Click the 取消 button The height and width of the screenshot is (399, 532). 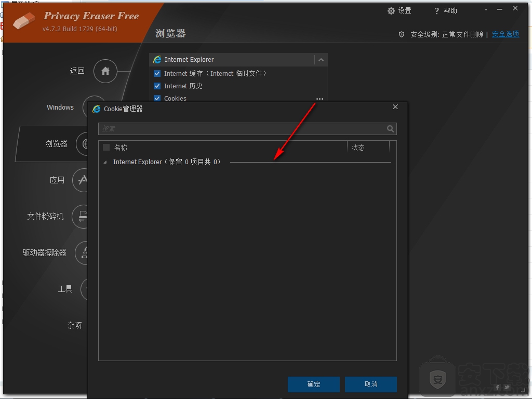[x=371, y=384]
